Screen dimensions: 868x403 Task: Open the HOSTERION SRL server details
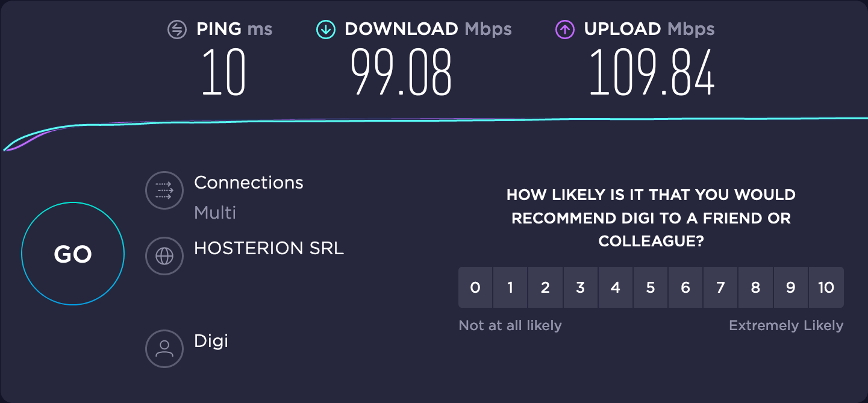pyautogui.click(x=269, y=248)
